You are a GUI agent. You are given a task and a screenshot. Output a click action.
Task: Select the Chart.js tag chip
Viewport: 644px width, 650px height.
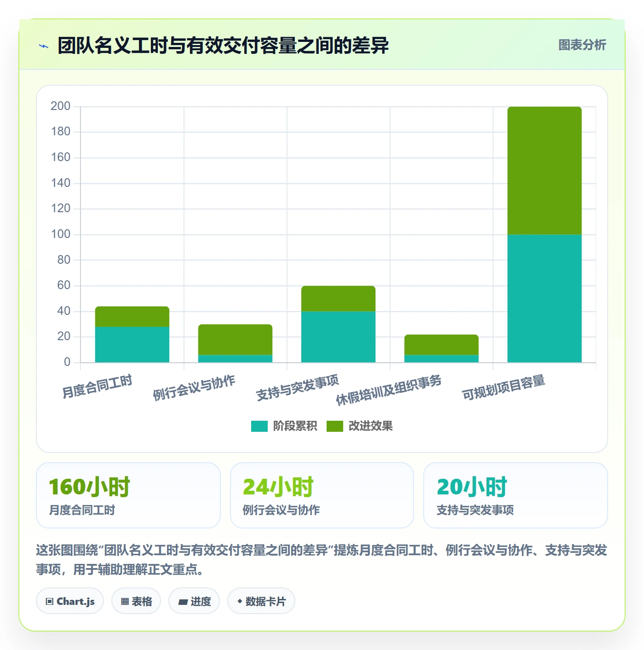pos(70,601)
